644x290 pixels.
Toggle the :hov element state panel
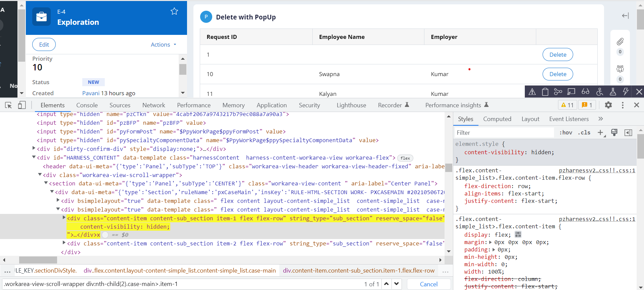(566, 133)
